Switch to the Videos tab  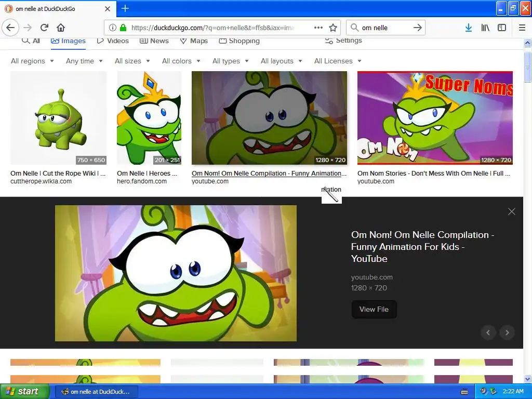[113, 41]
